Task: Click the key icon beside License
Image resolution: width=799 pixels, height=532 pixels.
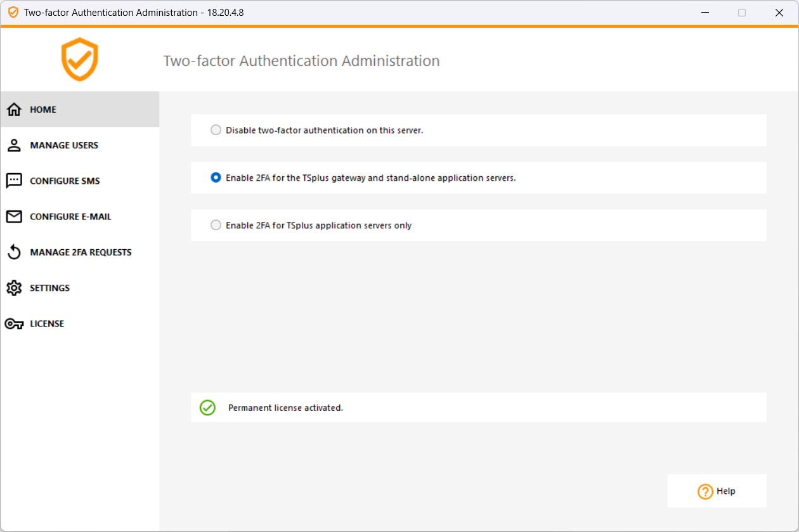Action: (x=14, y=324)
